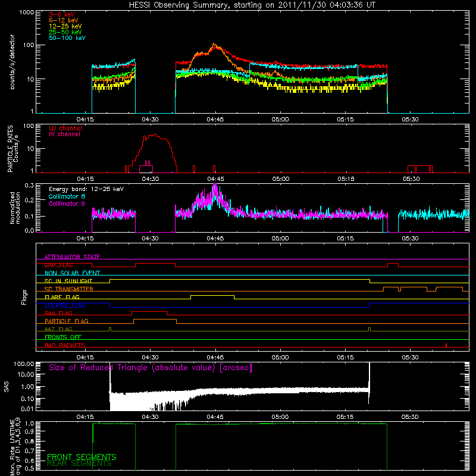This screenshot has height=476, width=476.
Task: Click the raised SAA_FLAG segment
Action: (x=149, y=311)
